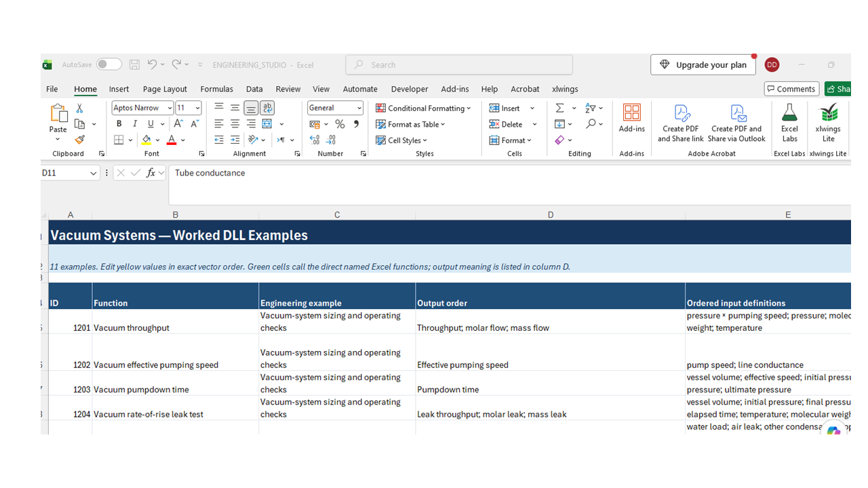Viewport: 868px width, 488px height.
Task: Click the Save icon in title bar
Action: (134, 64)
